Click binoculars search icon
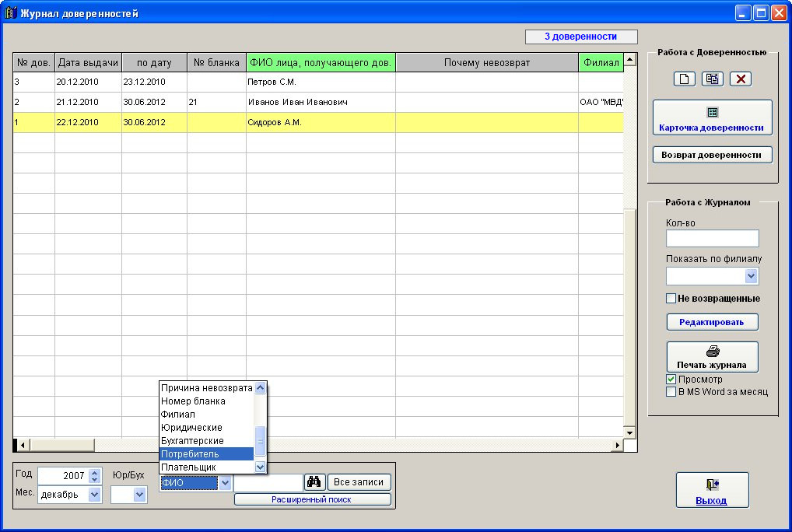The height and width of the screenshot is (532, 792). point(314,482)
